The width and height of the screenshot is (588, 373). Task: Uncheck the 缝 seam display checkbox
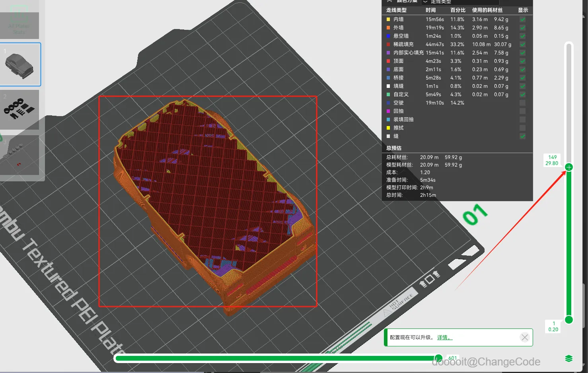pos(522,136)
